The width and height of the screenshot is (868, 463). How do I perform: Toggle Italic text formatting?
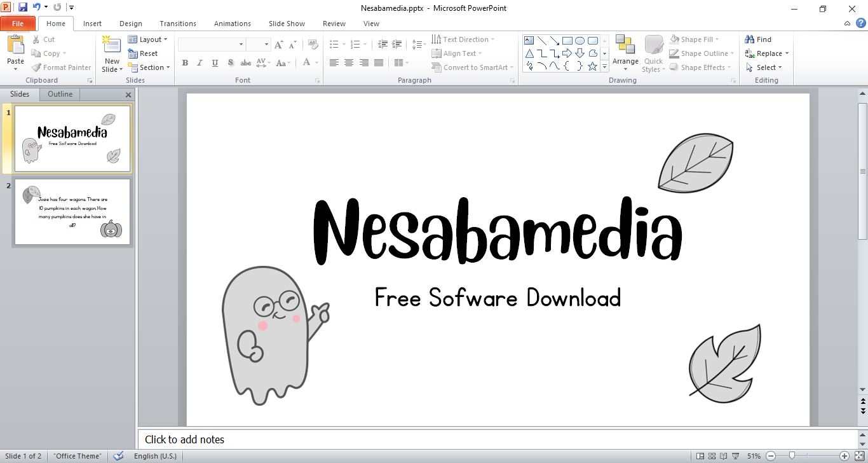(x=200, y=63)
